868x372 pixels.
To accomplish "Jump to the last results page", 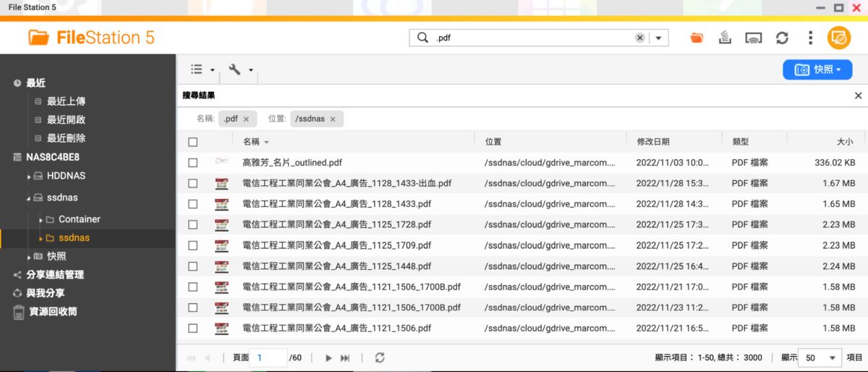I will 345,358.
